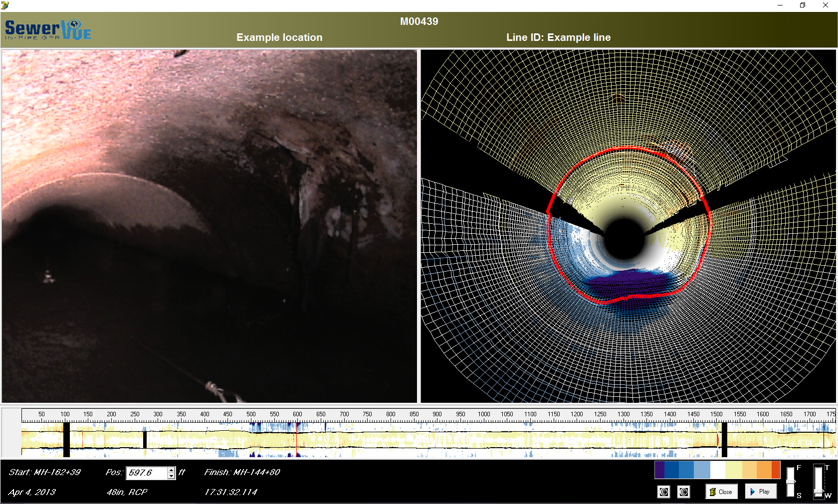Click the black center of the radial GPR view
This screenshot has width=838, height=504.
(x=624, y=239)
